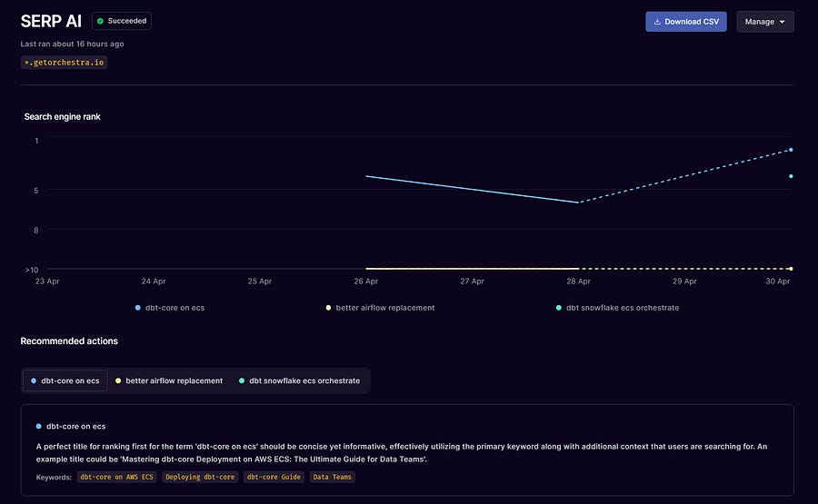Select the dbt-core on ecs recommendations tab
Viewport: 818px width, 504px height.
coord(65,381)
